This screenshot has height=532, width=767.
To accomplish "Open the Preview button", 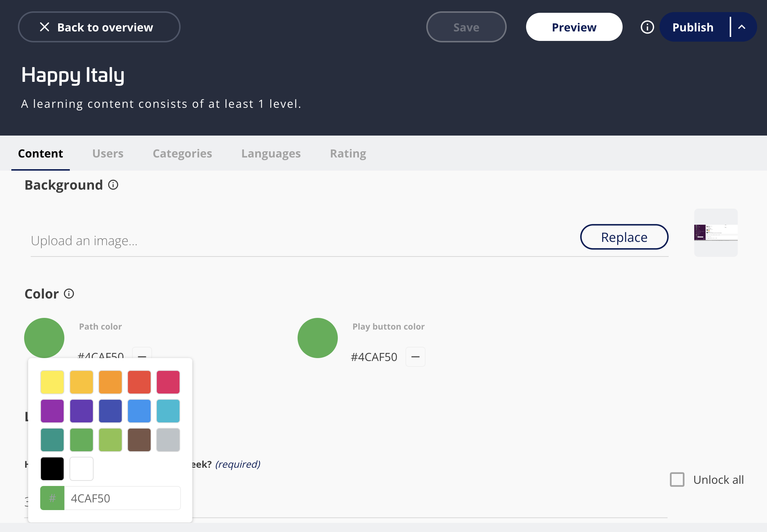I will pyautogui.click(x=574, y=27).
